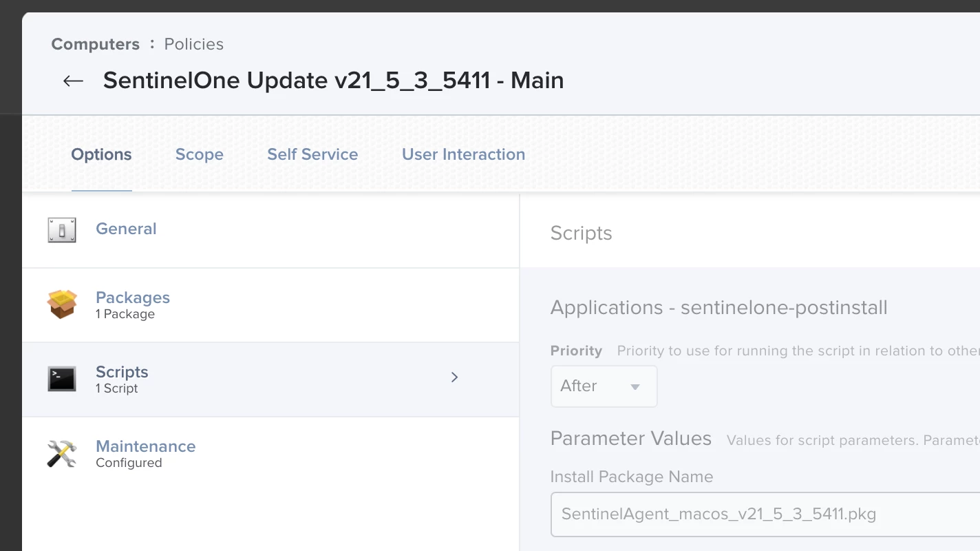This screenshot has height=551, width=980.
Task: Click the Install Package Name input field
Action: [x=765, y=514]
